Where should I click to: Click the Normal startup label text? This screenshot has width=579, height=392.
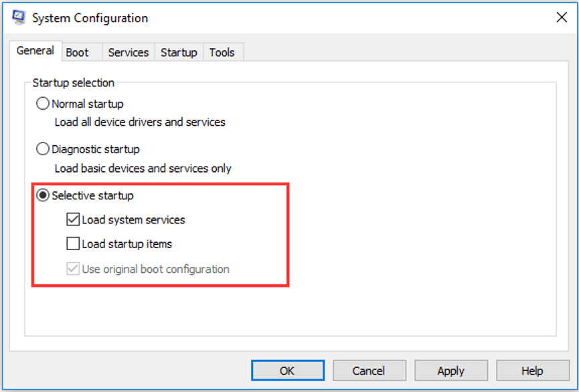(88, 104)
